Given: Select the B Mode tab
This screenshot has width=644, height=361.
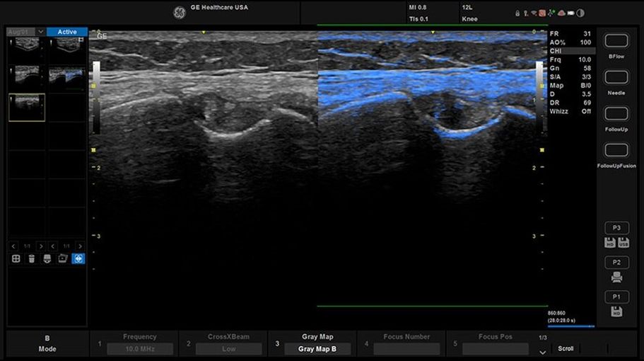Looking at the screenshot, I should pos(47,343).
